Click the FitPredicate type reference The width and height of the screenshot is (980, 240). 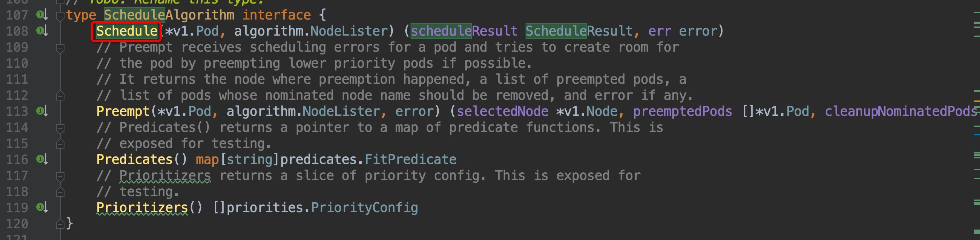410,159
